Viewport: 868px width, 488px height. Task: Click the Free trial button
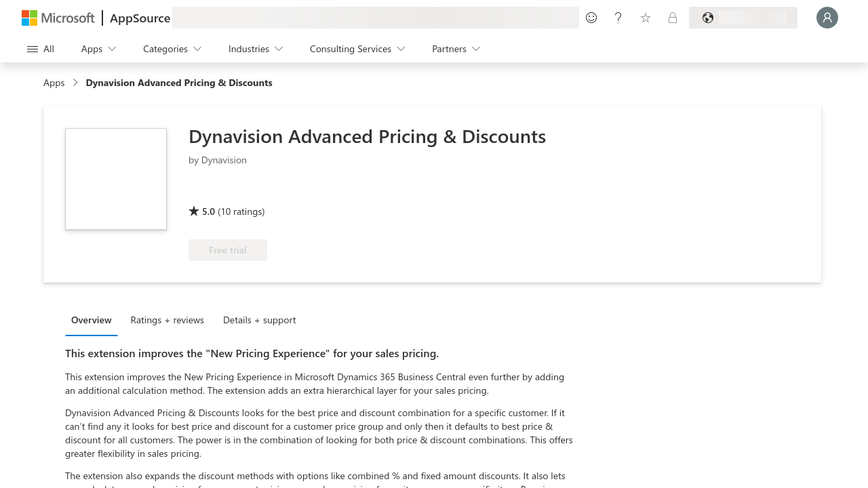point(228,250)
